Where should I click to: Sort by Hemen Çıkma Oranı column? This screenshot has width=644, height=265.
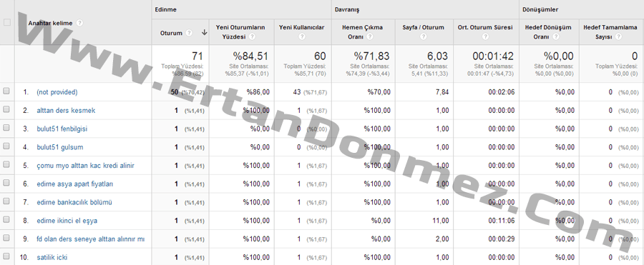[362, 32]
